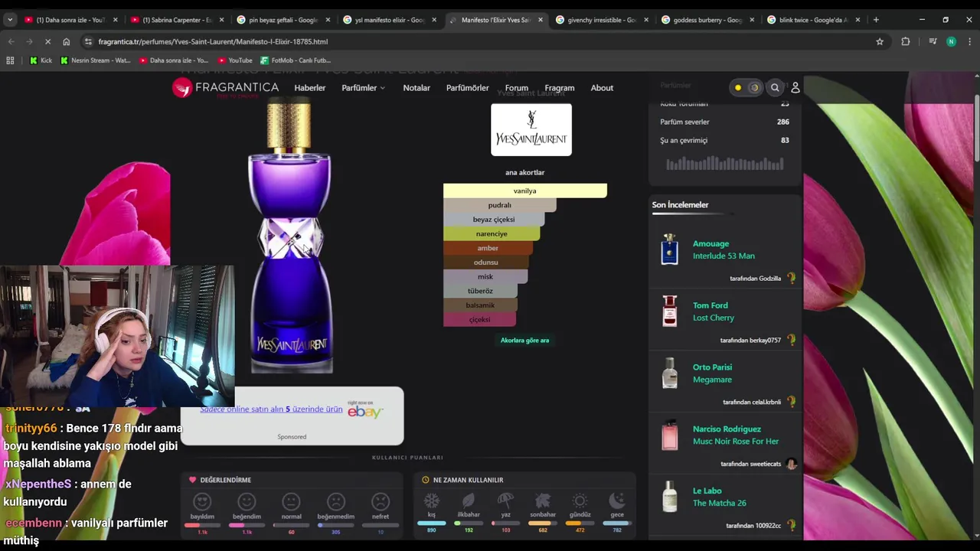The height and width of the screenshot is (551, 980).
Task: Click the 'narenciye' accord bar
Action: tap(492, 233)
